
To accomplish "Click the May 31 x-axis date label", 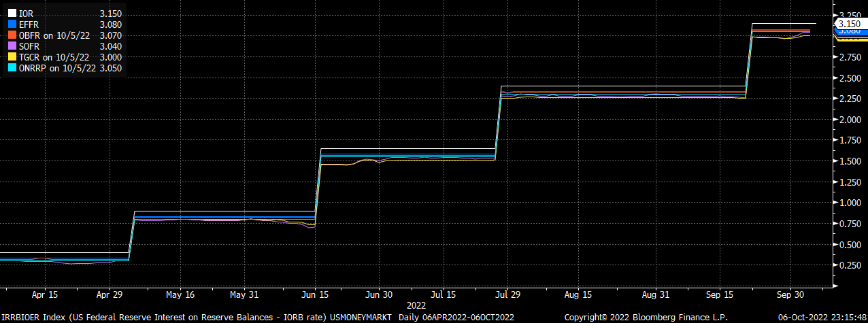I will (x=243, y=296).
